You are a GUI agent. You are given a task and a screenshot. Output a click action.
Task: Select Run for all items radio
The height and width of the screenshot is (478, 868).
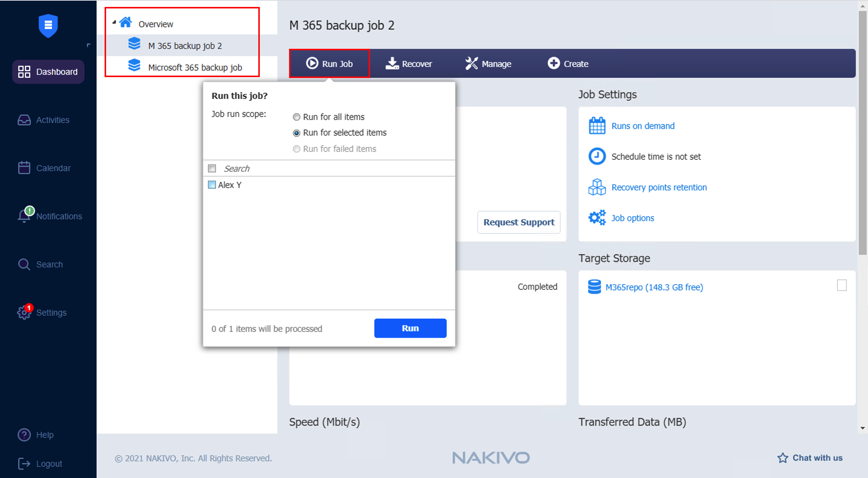(x=296, y=117)
